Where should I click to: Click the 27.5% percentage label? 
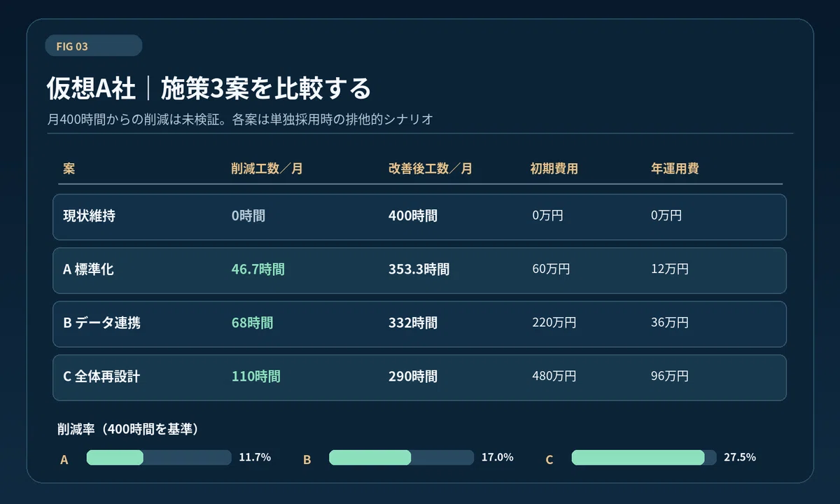[740, 458]
